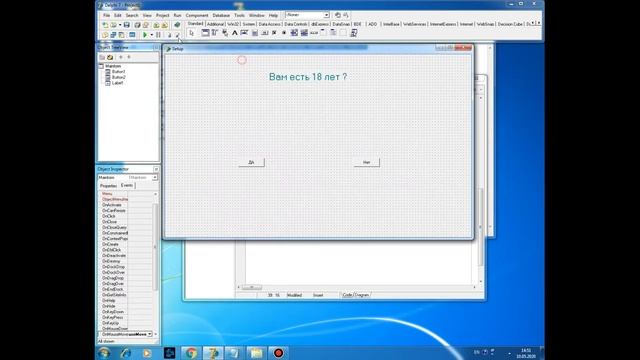Switch to the Data Access palette tab
The image size is (640, 360).
coord(269,24)
